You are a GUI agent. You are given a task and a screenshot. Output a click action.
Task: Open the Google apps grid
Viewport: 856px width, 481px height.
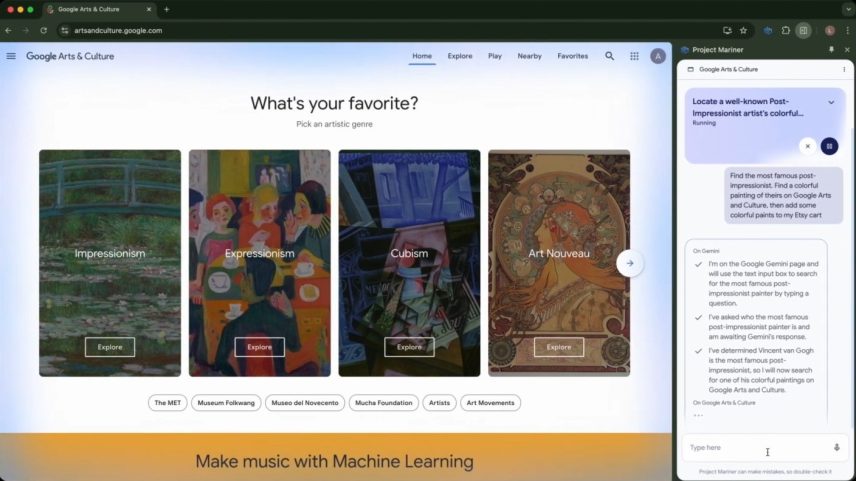point(634,56)
